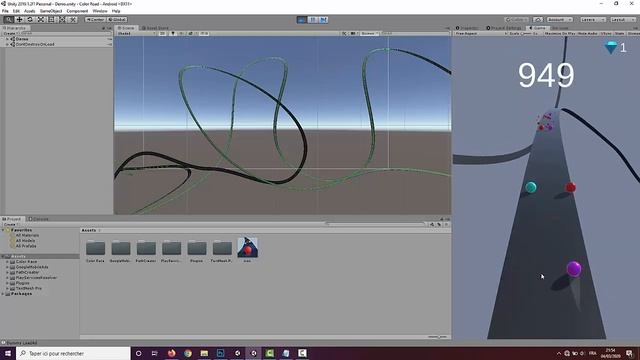Image resolution: width=640 pixels, height=360 pixels.
Task: Select the custom editor tools icon
Action: click(72, 20)
